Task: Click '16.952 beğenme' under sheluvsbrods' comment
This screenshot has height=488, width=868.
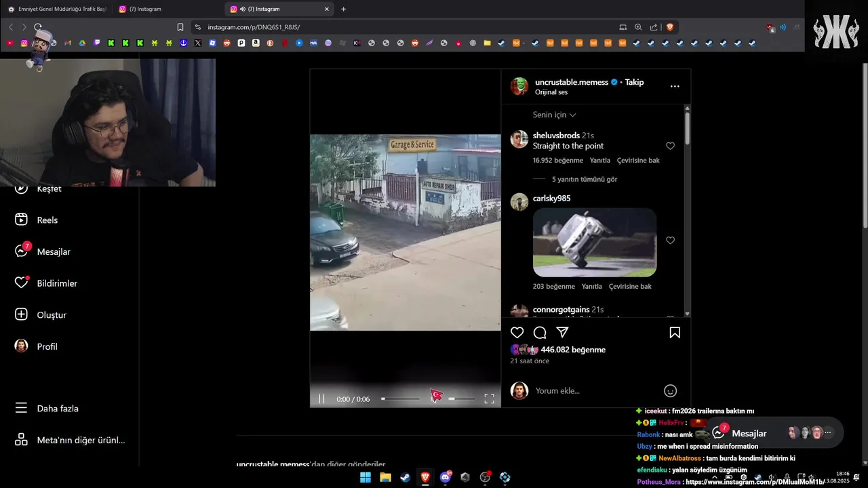Action: (x=558, y=161)
